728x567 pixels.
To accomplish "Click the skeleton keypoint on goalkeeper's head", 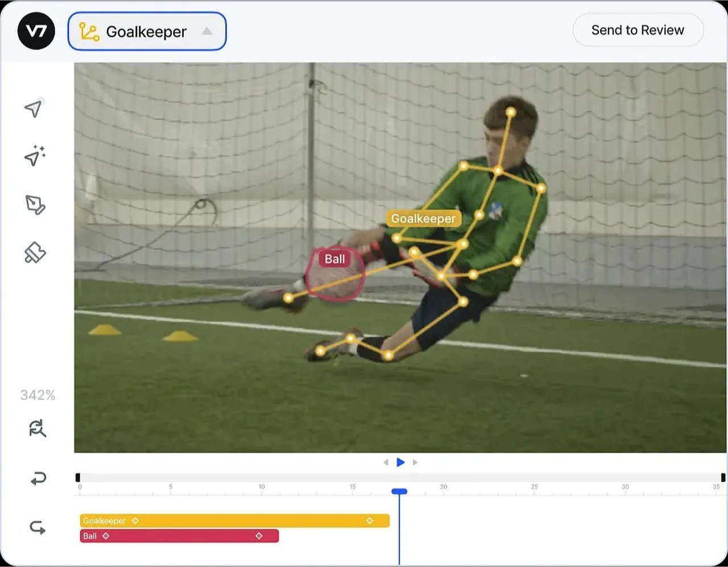I will [x=511, y=112].
